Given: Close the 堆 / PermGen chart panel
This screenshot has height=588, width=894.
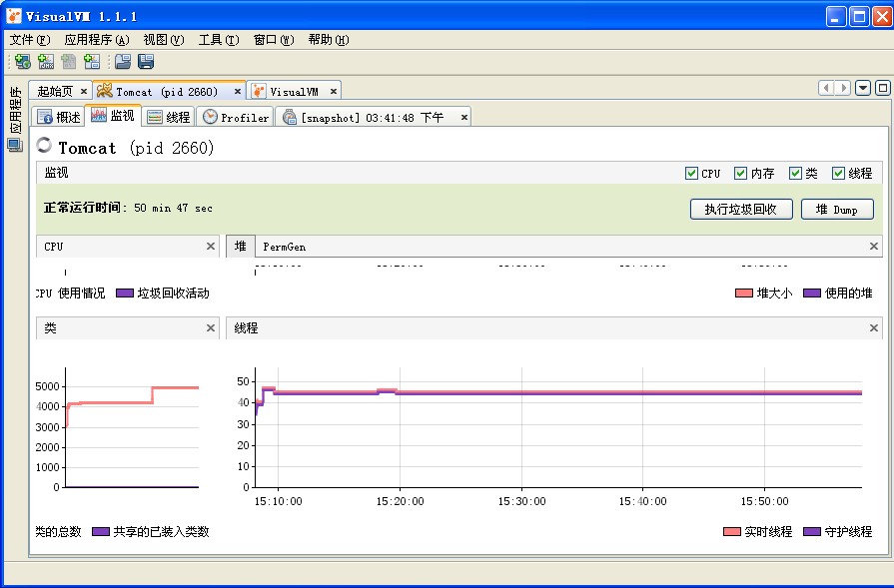Looking at the screenshot, I should click(x=873, y=247).
